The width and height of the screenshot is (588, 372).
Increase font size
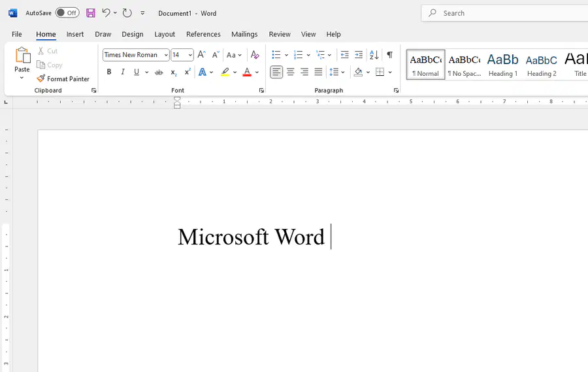201,55
